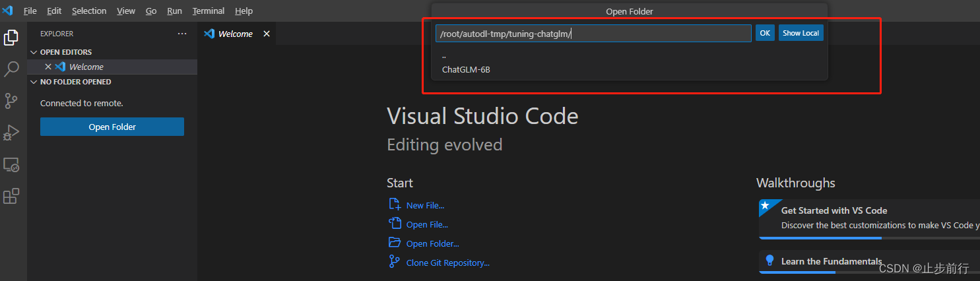Image resolution: width=980 pixels, height=281 pixels.
Task: Confirm folder path with OK button
Action: [x=765, y=33]
